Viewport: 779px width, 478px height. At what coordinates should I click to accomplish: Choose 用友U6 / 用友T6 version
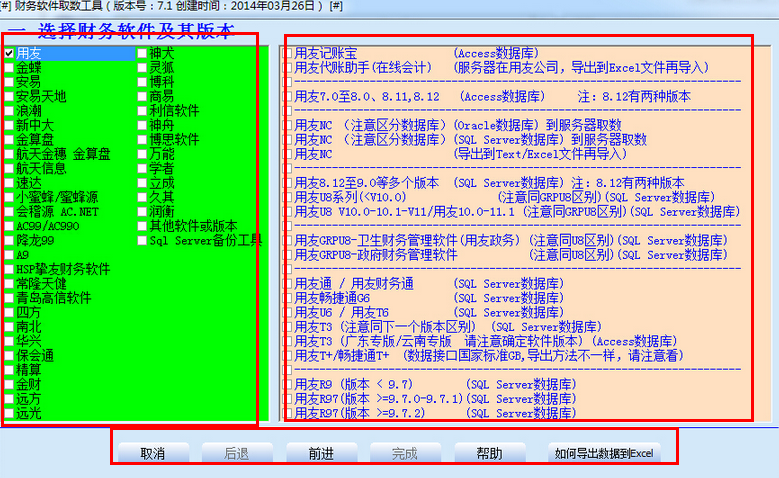coord(287,313)
